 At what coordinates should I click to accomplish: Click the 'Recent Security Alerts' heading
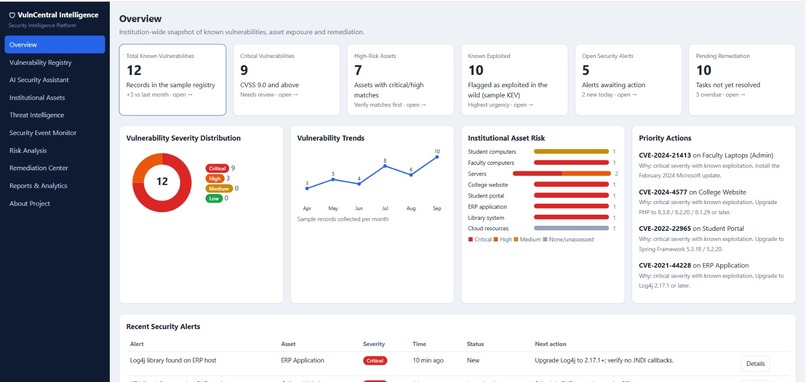[163, 326]
